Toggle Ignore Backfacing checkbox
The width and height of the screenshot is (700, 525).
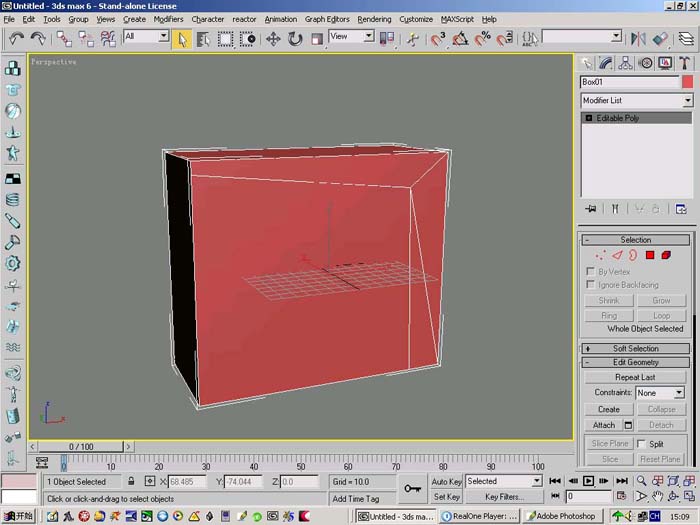click(590, 284)
